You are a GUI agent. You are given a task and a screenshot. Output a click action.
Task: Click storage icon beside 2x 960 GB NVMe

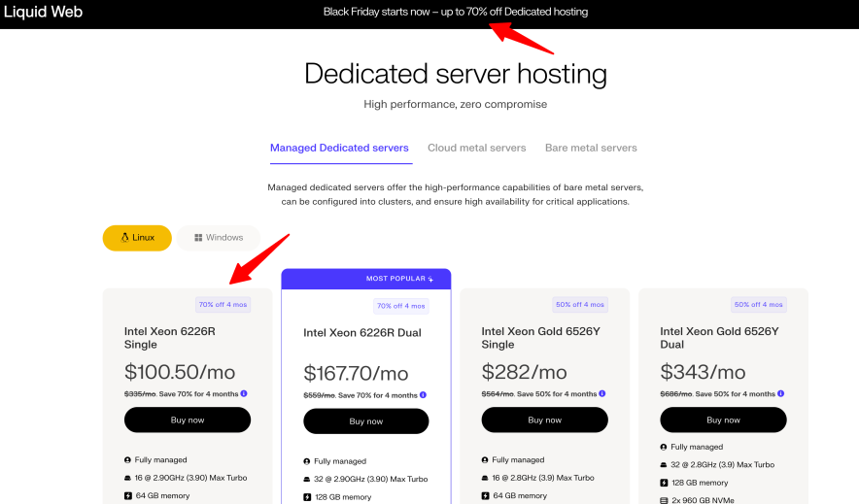pyautogui.click(x=664, y=500)
